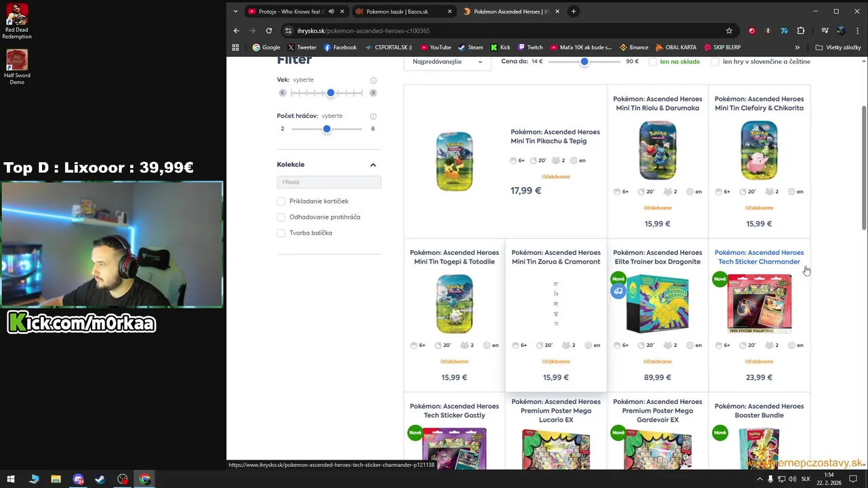
Task: Open Premium Poster Mega Lucario EX title
Action: (x=555, y=411)
